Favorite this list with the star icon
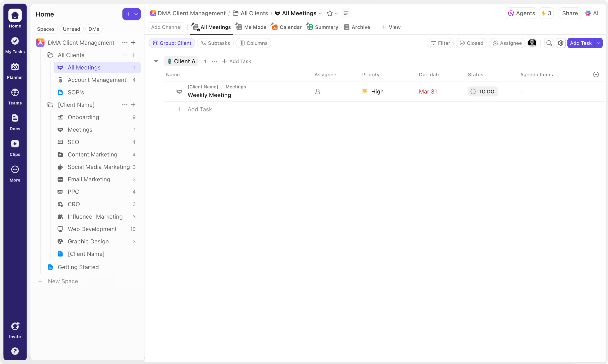 tap(329, 13)
